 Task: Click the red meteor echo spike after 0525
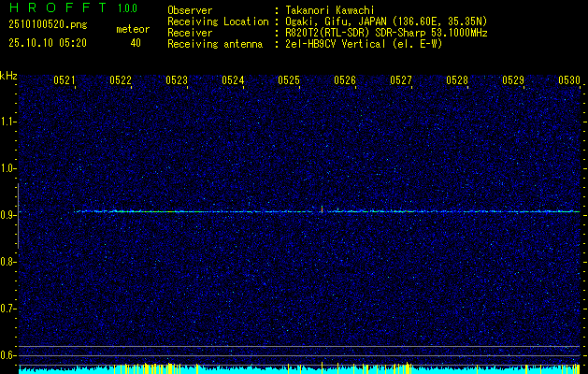tap(323, 209)
